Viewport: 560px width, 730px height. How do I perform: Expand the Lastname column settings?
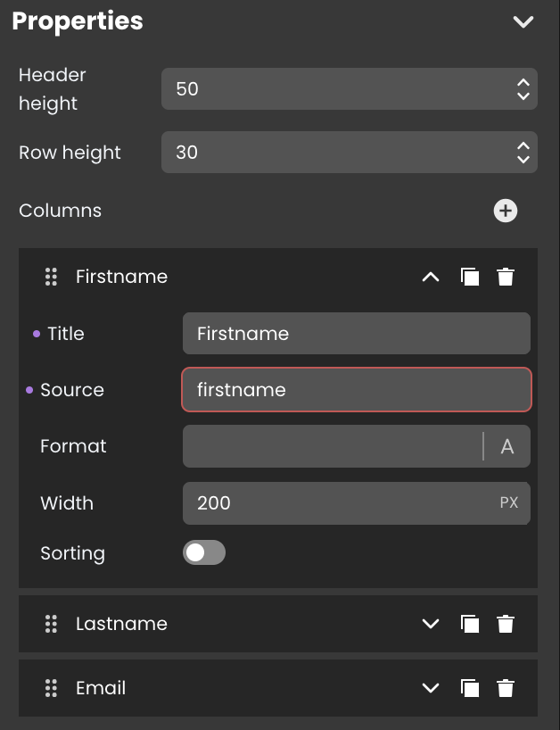[x=431, y=624]
